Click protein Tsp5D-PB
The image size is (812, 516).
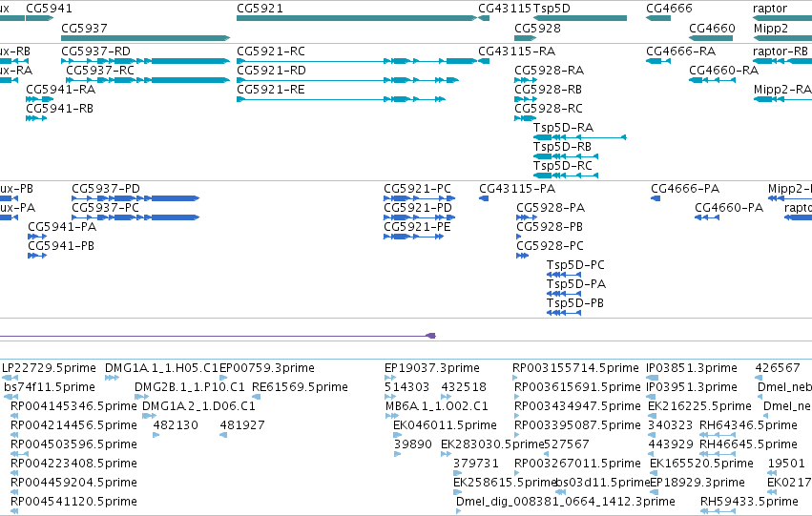coord(564,313)
